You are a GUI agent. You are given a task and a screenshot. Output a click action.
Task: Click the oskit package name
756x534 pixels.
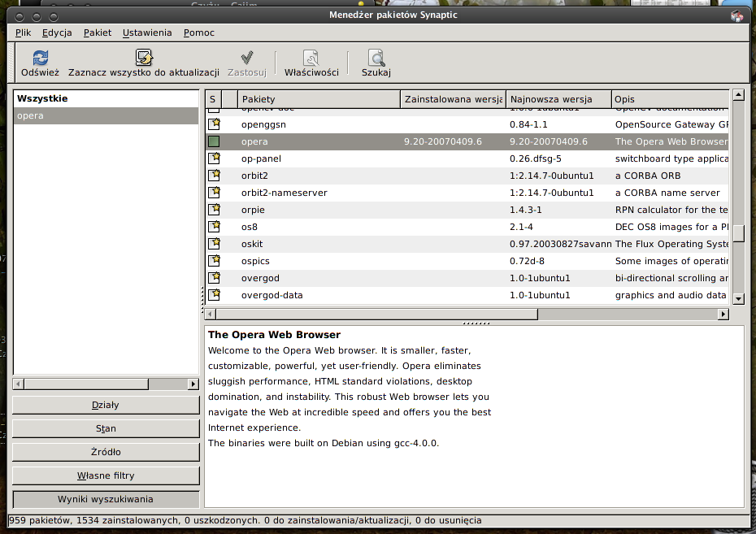[x=252, y=244]
